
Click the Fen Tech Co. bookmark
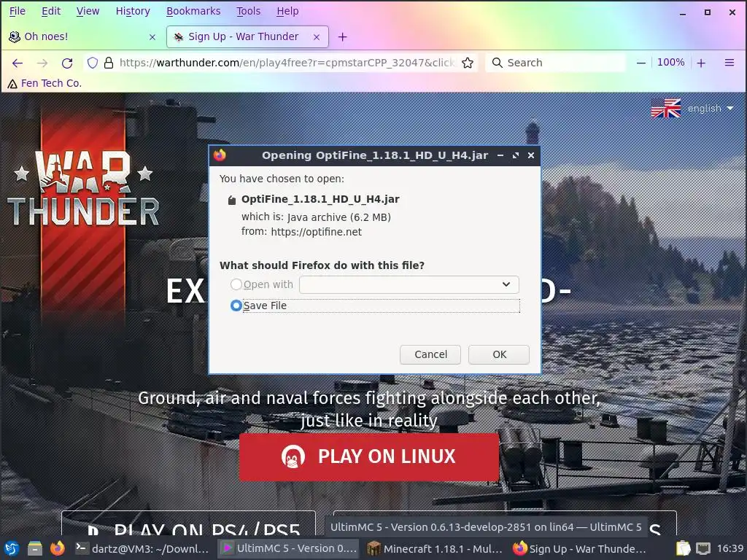44,83
